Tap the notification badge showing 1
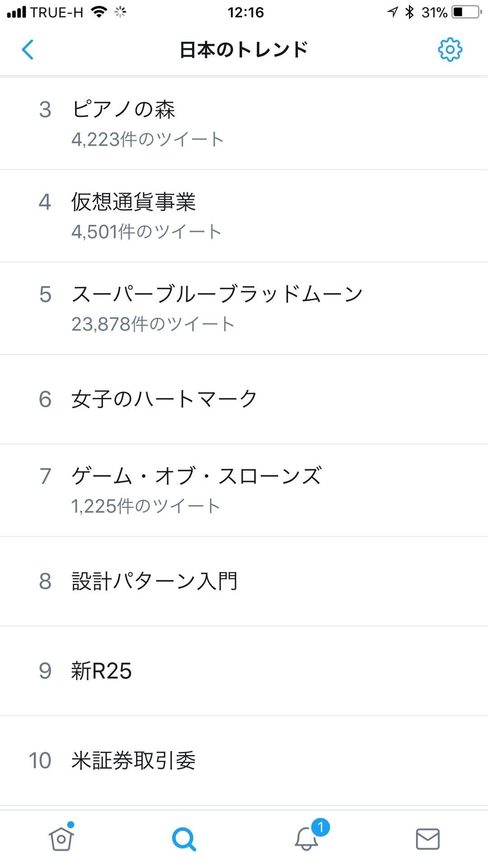Viewport: 488px width, 868px height. pos(320,827)
